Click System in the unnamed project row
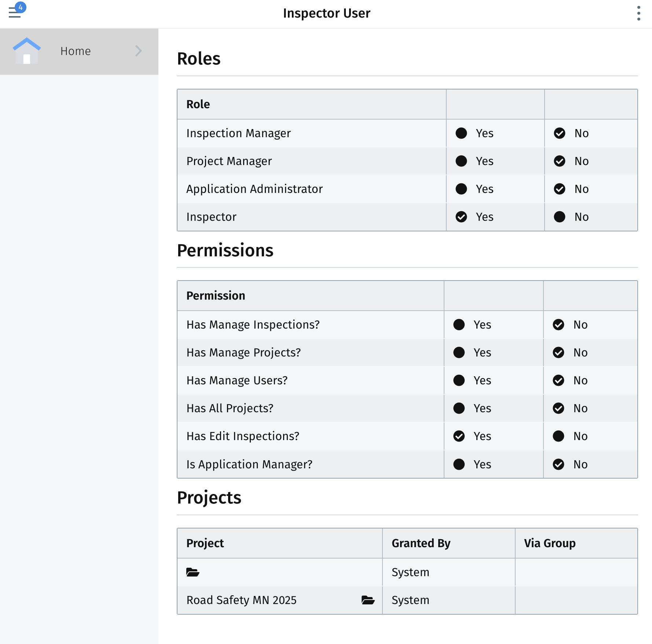652x644 pixels. (x=410, y=572)
